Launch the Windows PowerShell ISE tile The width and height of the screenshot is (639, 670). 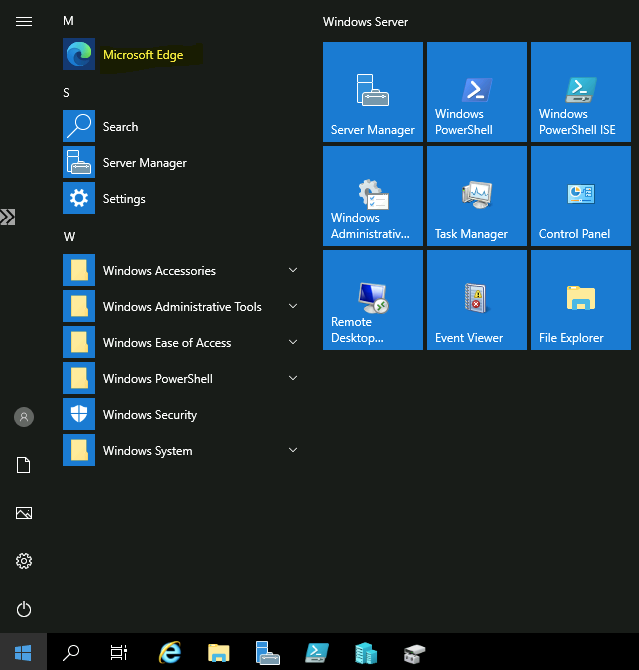(x=580, y=92)
